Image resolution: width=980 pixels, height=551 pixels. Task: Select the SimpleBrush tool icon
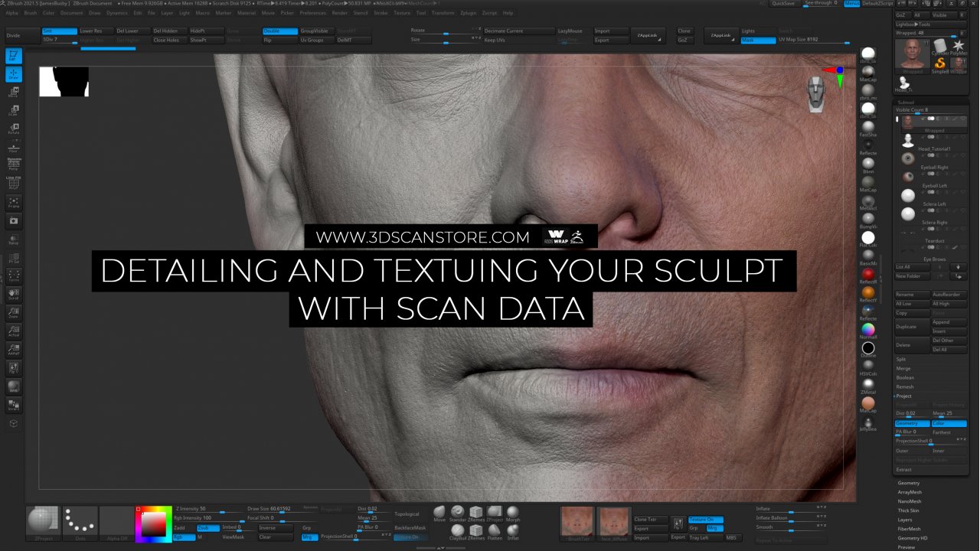(940, 64)
